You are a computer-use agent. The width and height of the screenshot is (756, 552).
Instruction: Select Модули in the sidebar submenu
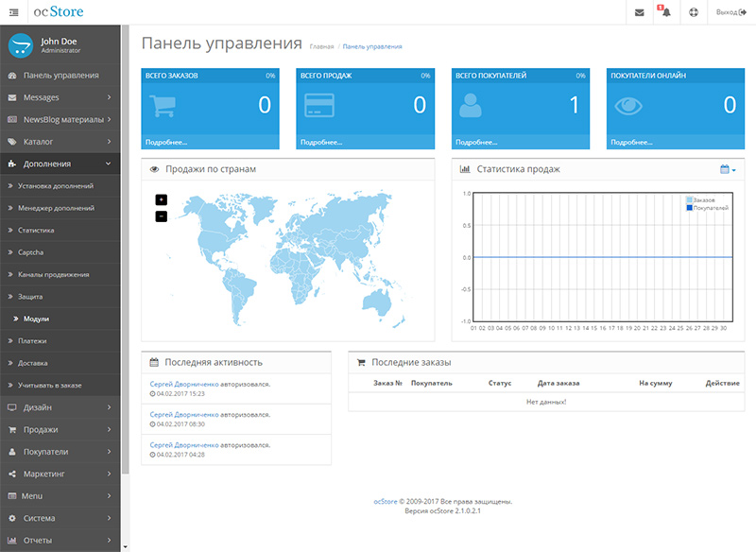pyautogui.click(x=36, y=319)
